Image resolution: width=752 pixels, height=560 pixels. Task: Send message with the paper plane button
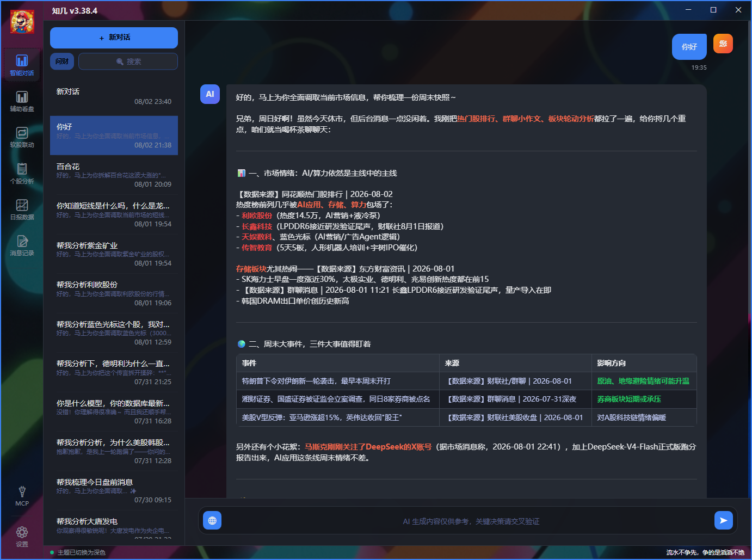pos(723,520)
